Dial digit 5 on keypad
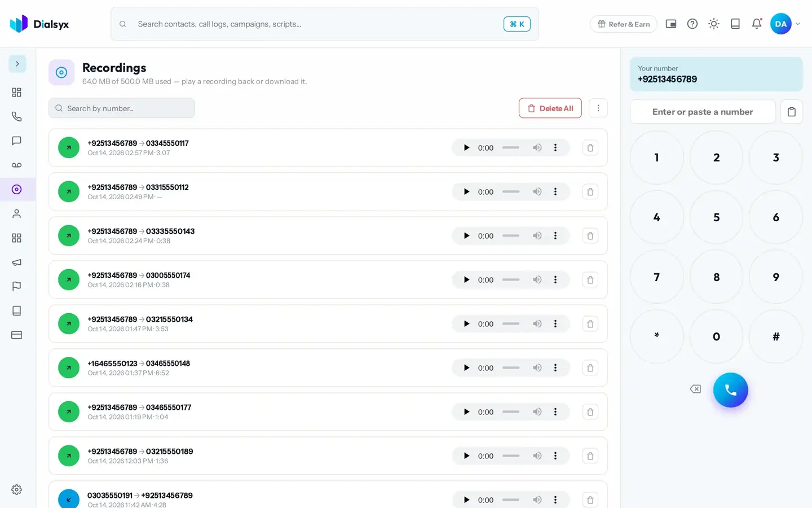Viewport: 812px width, 508px height. click(716, 217)
